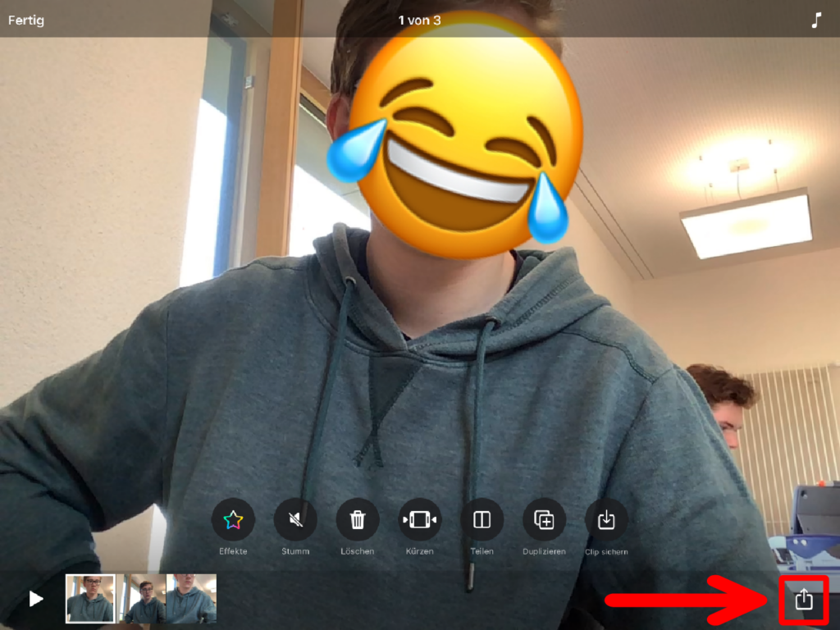Save the clip with the Clip sichern icon
This screenshot has width=840, height=630.
(606, 519)
